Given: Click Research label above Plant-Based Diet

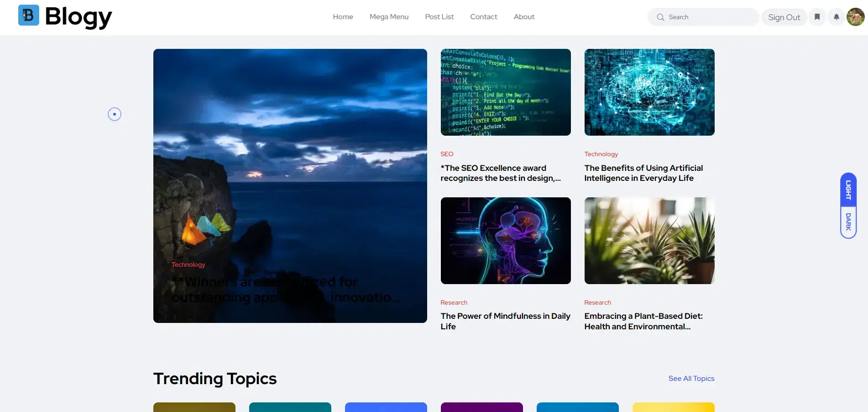Looking at the screenshot, I should tap(597, 302).
